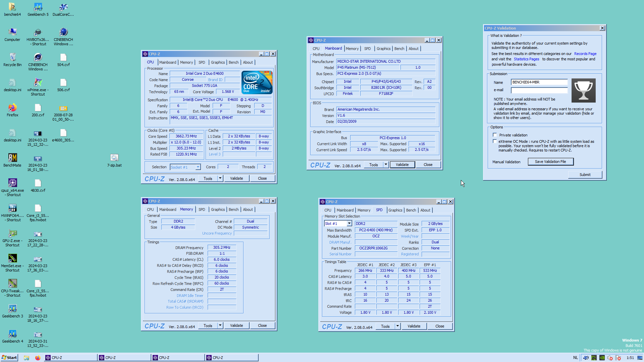The image size is (644, 362).
Task: Expand the Slot #1 memory slot dropdown
Action: (x=349, y=224)
